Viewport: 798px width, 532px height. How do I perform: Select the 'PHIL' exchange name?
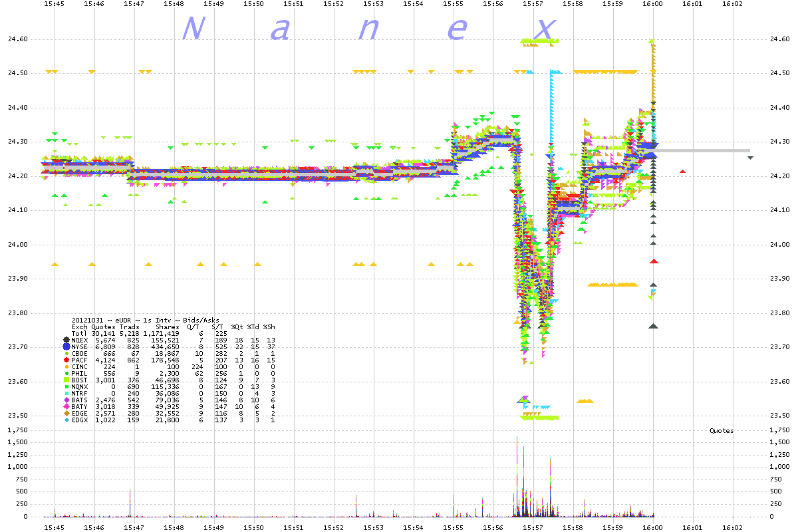pos(80,373)
